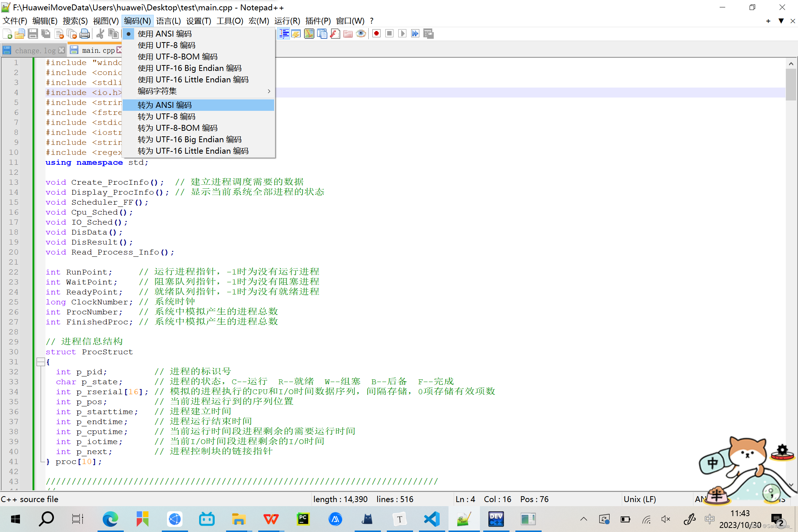Open Visual Studio Code from taskbar
Screen dimensions: 798x532
tap(432, 519)
